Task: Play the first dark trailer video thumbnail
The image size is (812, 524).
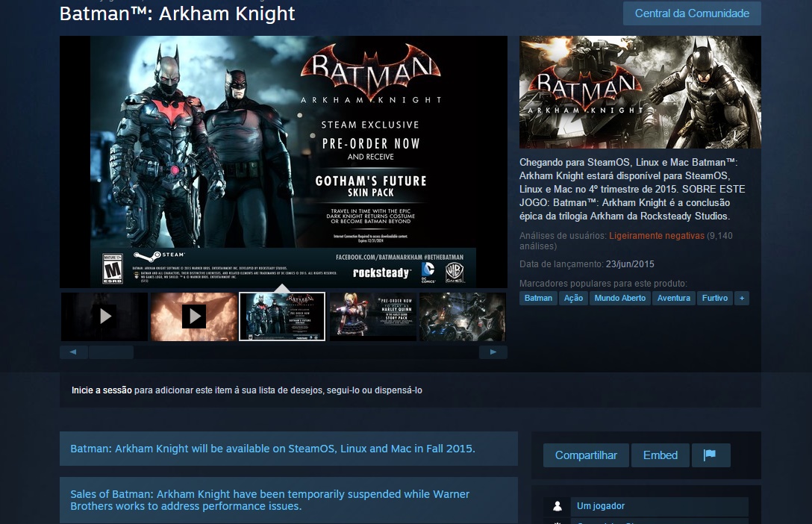Action: [x=104, y=316]
